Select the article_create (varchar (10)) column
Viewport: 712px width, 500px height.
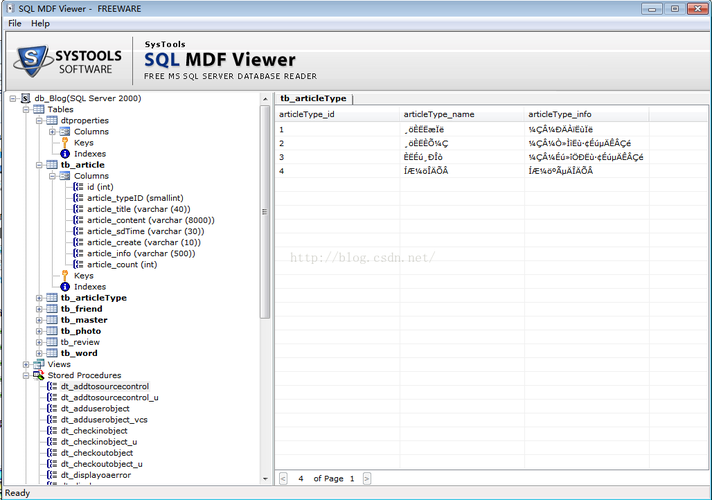point(143,243)
